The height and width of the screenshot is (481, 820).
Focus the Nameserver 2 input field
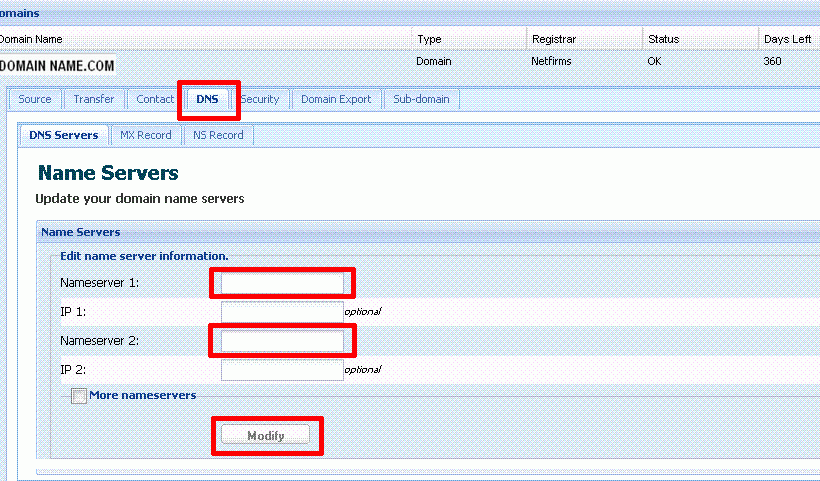(x=282, y=341)
